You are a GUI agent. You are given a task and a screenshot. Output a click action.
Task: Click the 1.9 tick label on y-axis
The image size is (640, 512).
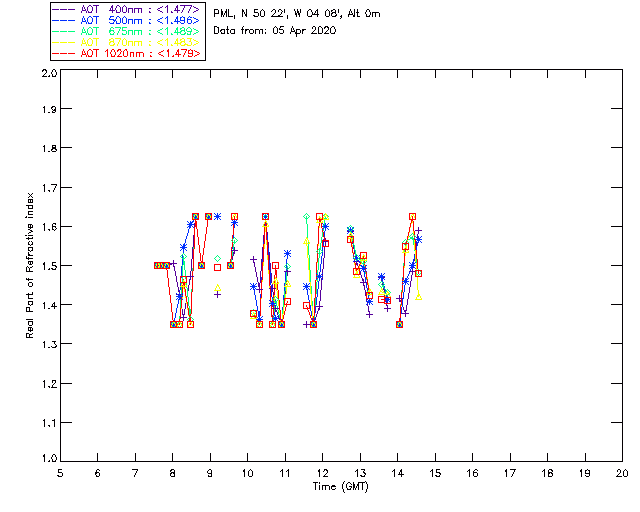[x=48, y=113]
